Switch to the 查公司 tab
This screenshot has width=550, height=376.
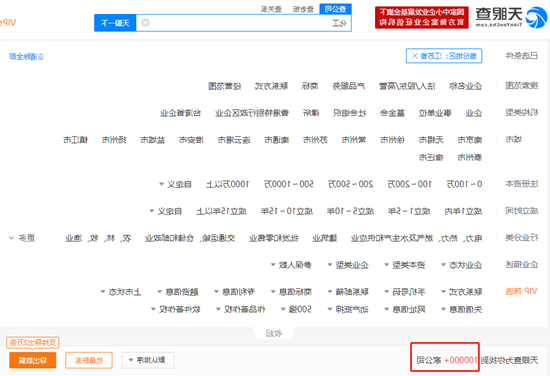(335, 9)
